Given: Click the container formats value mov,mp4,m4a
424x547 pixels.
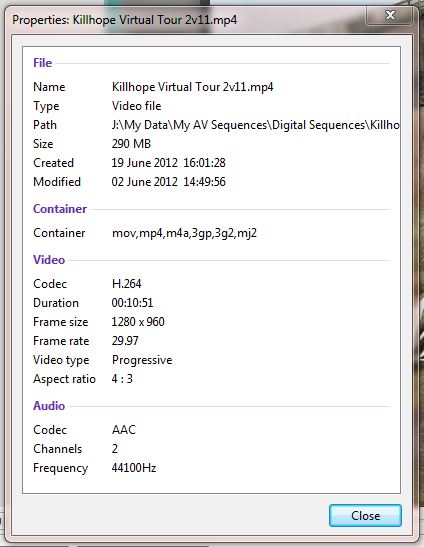Looking at the screenshot, I should [185, 233].
